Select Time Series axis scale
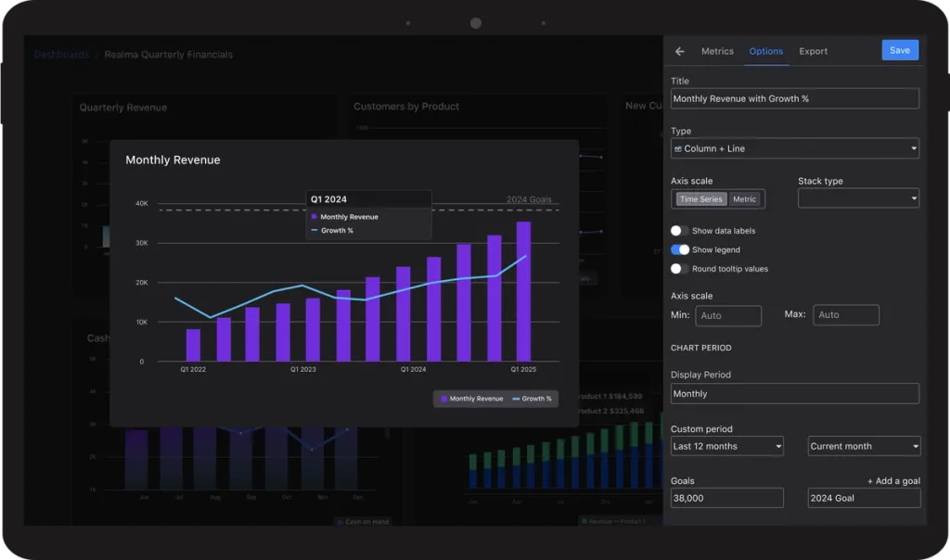The width and height of the screenshot is (950, 560). tap(701, 199)
